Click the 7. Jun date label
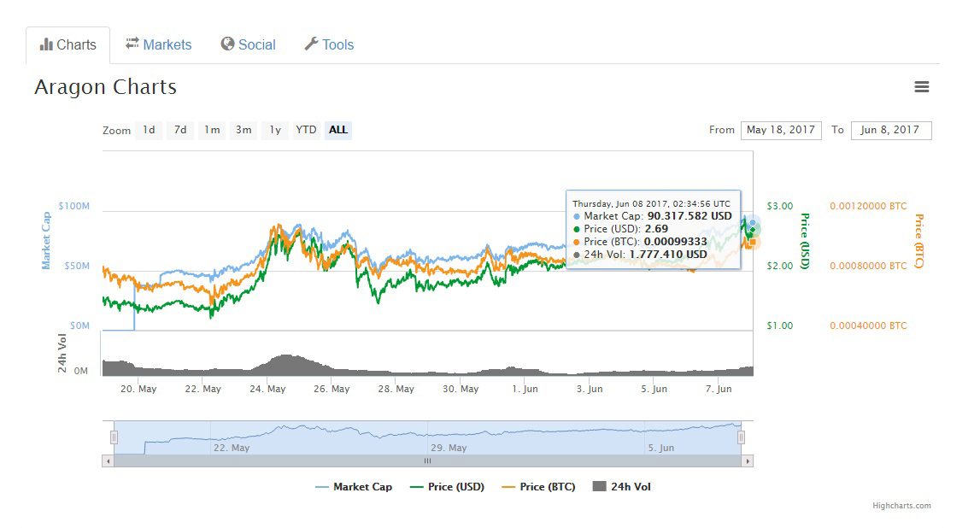The image size is (980, 528). point(719,389)
